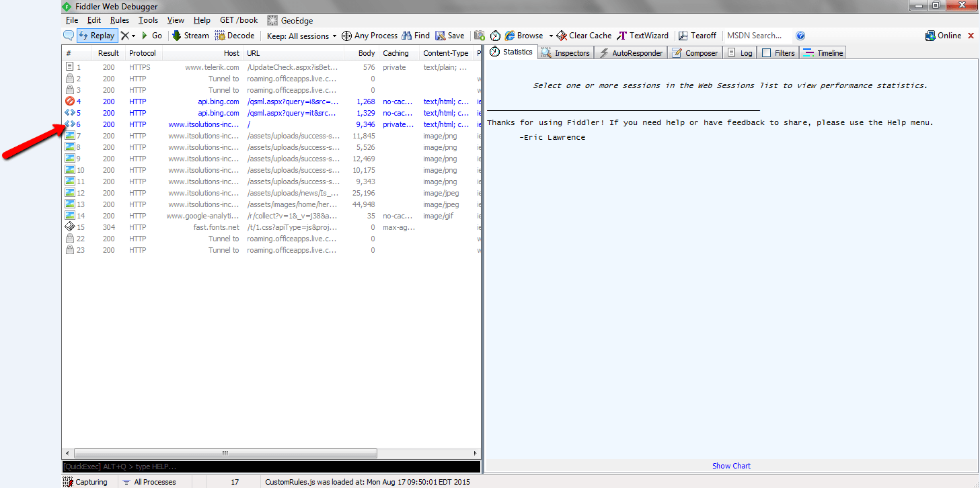980x488 pixels.
Task: Open the Edit menu
Action: tap(94, 20)
